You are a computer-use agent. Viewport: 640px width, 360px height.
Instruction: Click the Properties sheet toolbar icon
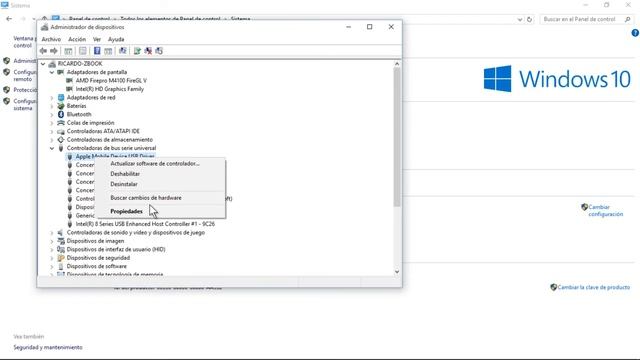pyautogui.click(x=82, y=51)
